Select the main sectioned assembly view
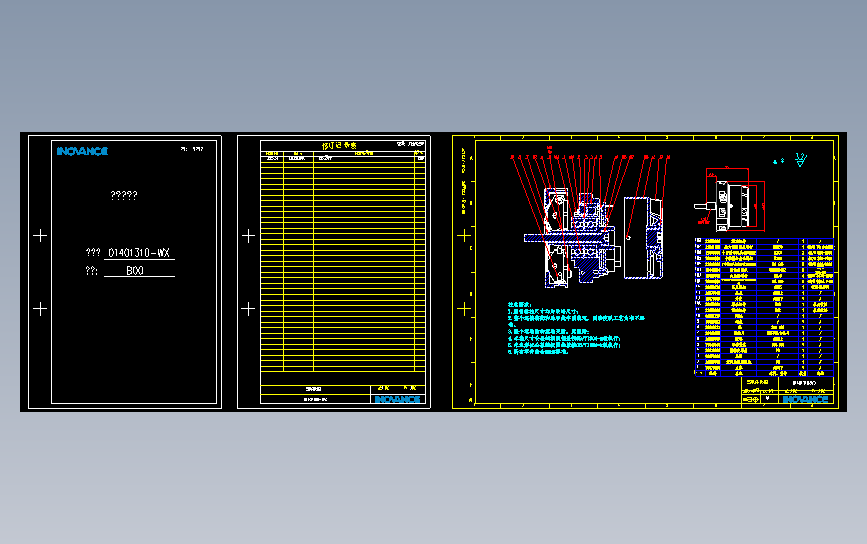Screen dimensions: 867x544 coord(572,238)
